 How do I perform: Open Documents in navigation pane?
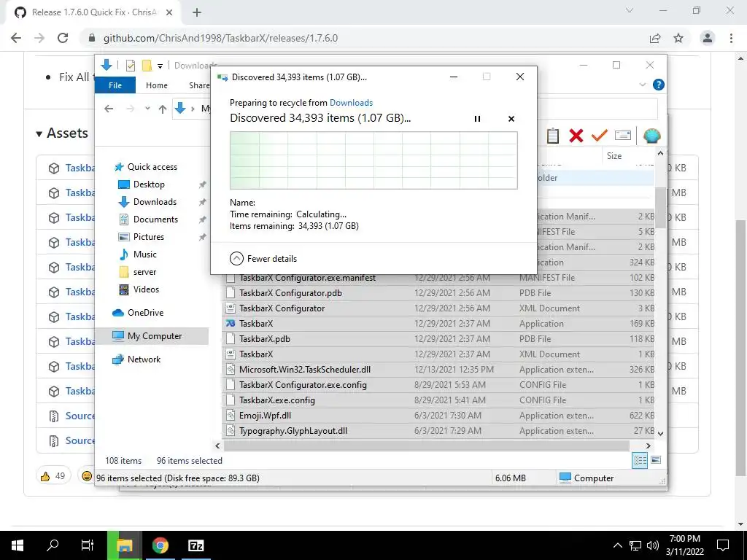pos(147,219)
